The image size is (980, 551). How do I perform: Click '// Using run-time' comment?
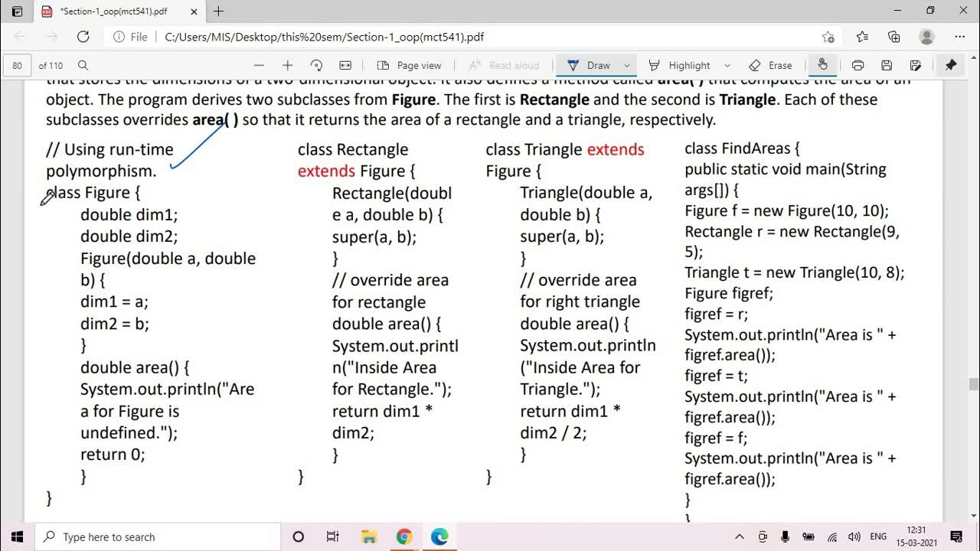[x=109, y=149]
